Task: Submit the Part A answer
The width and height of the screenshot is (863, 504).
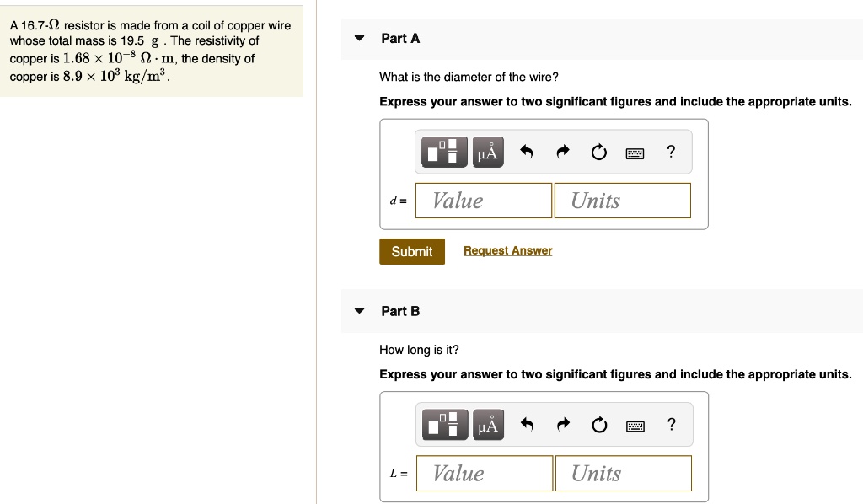Action: (x=411, y=251)
